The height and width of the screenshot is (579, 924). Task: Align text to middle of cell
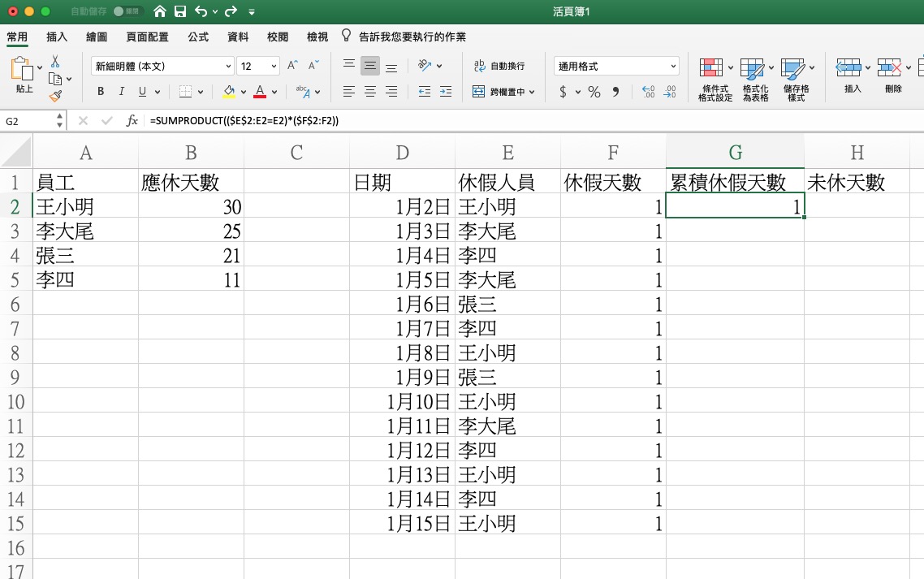(370, 66)
